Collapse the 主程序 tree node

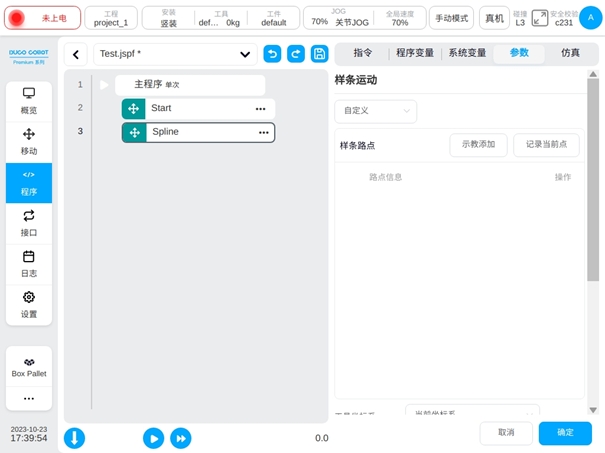tap(104, 85)
